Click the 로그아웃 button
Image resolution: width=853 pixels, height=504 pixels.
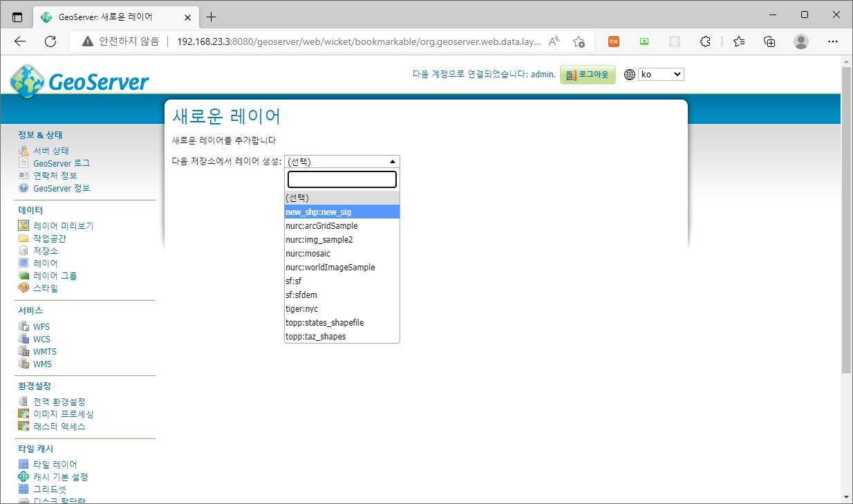pyautogui.click(x=588, y=74)
